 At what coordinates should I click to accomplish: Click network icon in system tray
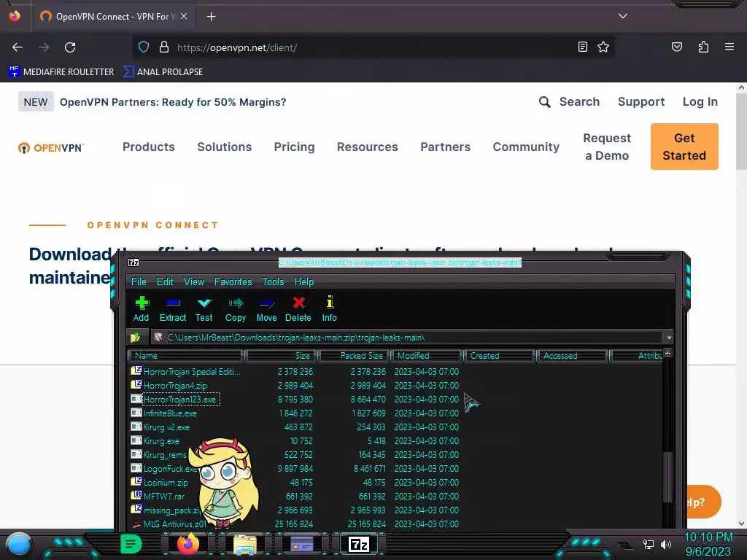(x=649, y=544)
